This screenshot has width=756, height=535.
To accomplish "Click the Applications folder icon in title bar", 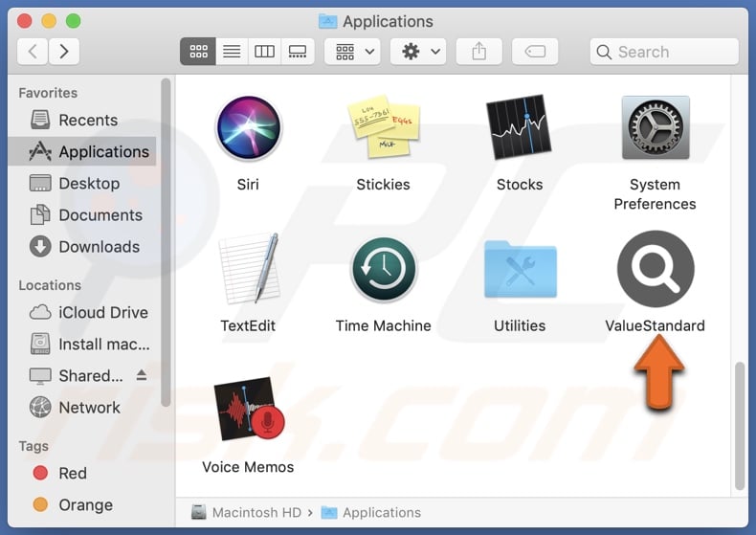I will tap(328, 21).
